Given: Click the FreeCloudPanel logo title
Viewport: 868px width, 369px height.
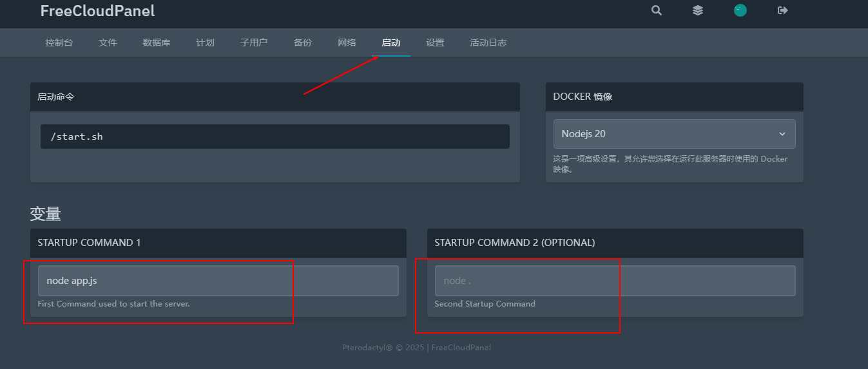Looking at the screenshot, I should tap(97, 11).
